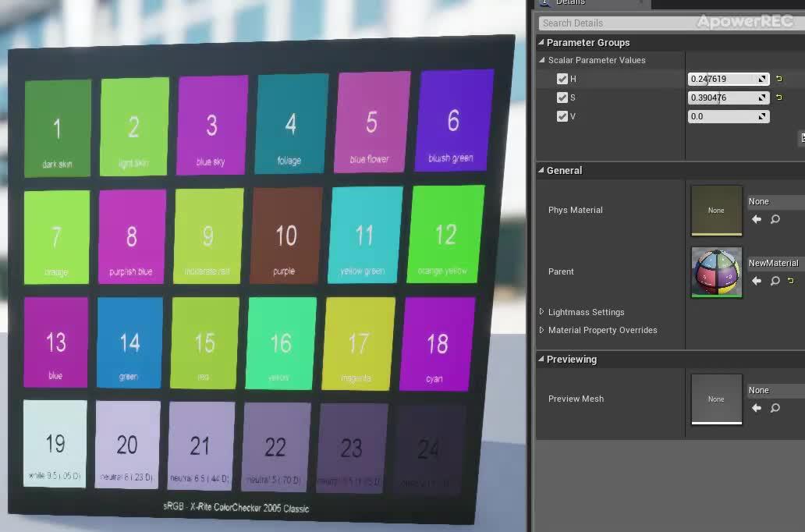
Task: Reset the H parameter to default
Action: pyautogui.click(x=778, y=79)
